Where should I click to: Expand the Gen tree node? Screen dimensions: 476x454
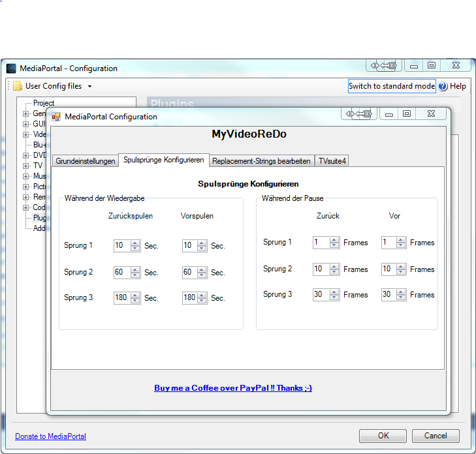[x=26, y=113]
